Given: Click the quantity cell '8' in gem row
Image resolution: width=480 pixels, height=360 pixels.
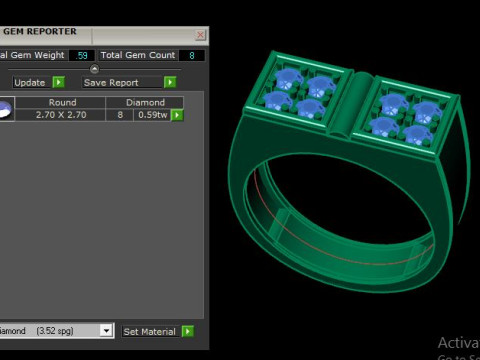Looking at the screenshot, I should tap(120, 115).
